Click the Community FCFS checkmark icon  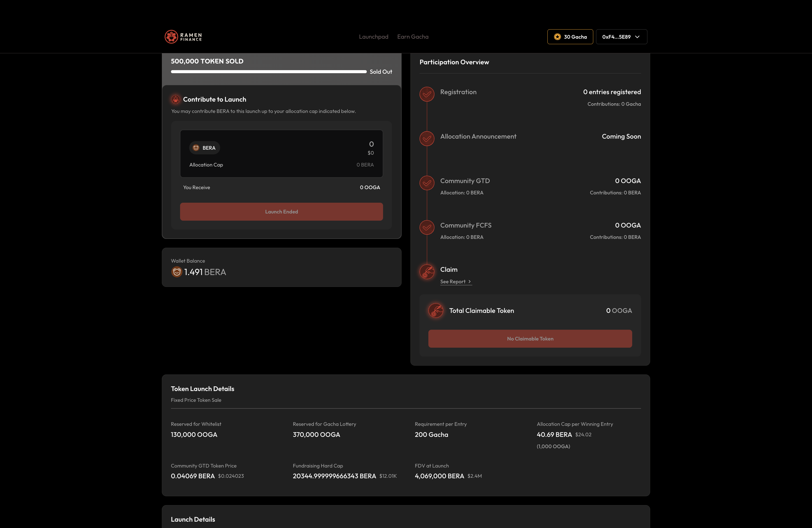pyautogui.click(x=427, y=228)
